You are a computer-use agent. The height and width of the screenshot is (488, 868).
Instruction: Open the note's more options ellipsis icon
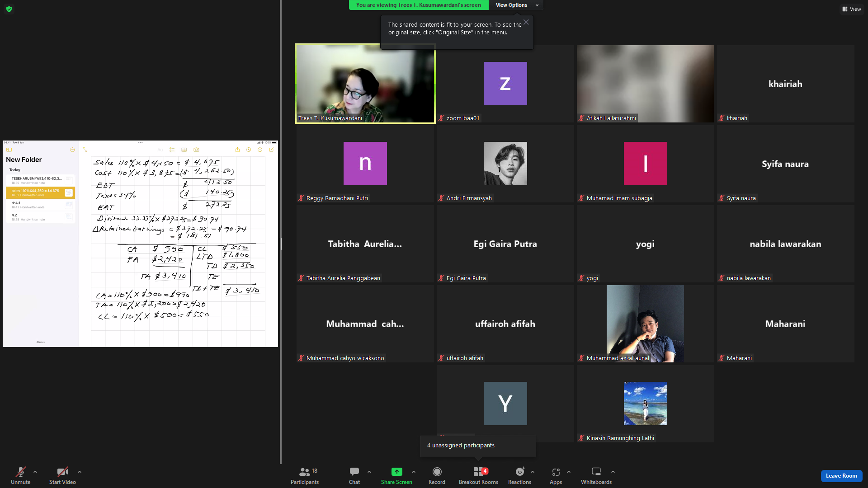pyautogui.click(x=260, y=150)
